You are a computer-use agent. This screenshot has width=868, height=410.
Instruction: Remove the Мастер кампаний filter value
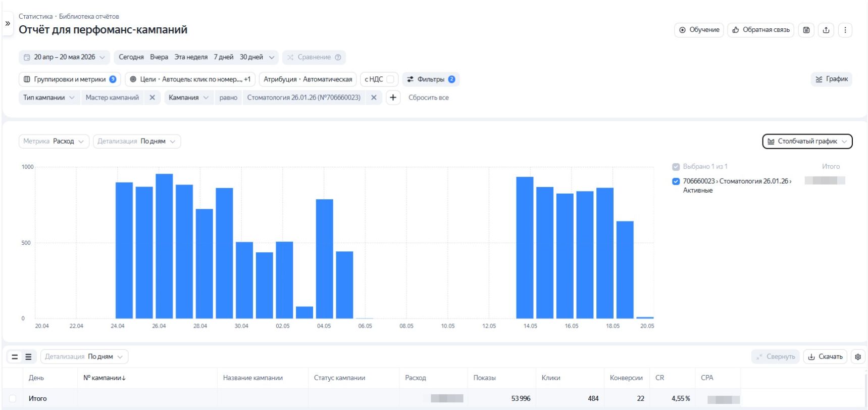(x=152, y=98)
